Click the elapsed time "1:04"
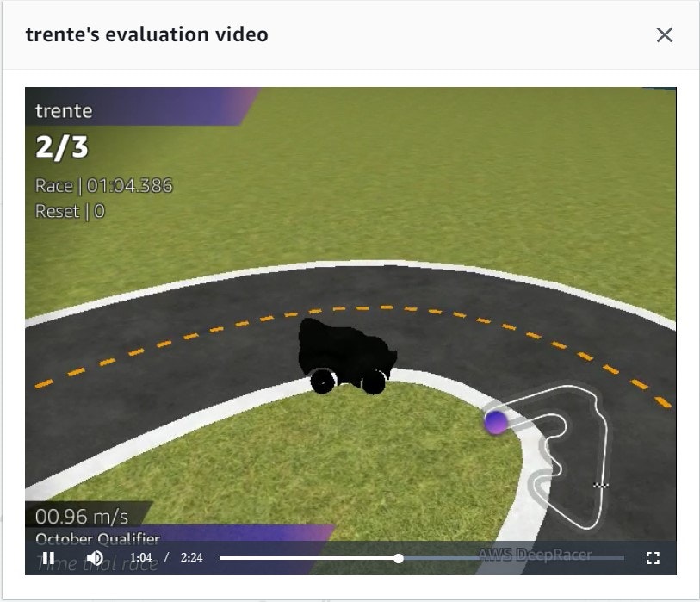The image size is (700, 602). [141, 558]
